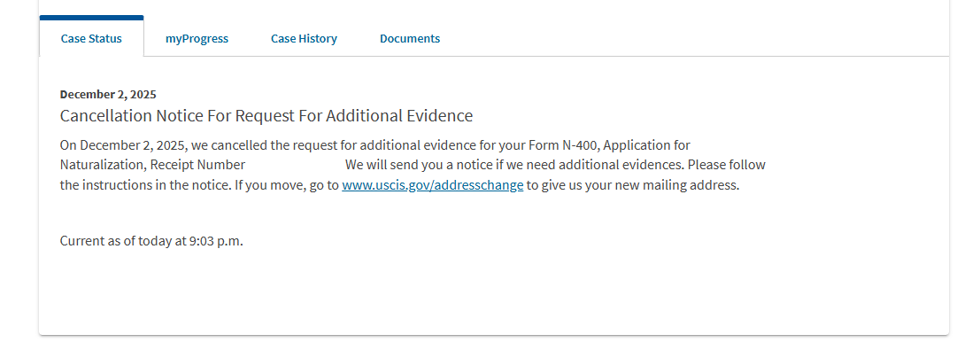Screen dimensions: 980x358
Task: Open the www.uscis.gov/addresschange link
Action: point(433,185)
